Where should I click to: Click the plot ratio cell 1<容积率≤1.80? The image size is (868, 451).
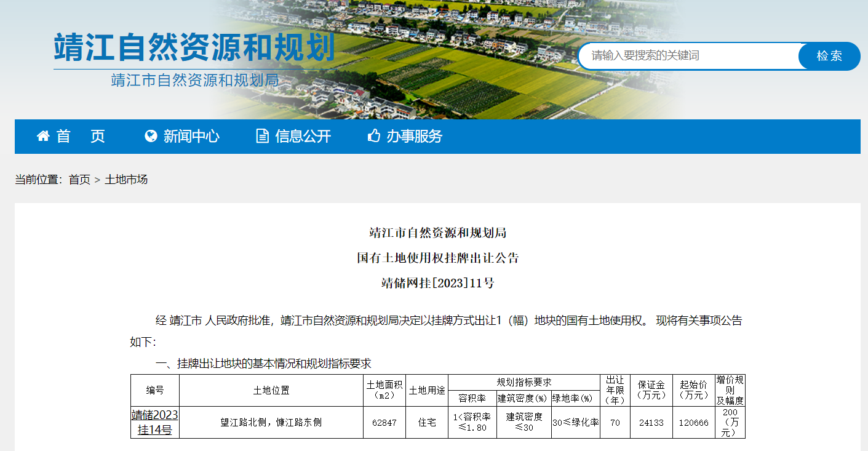[x=472, y=423]
